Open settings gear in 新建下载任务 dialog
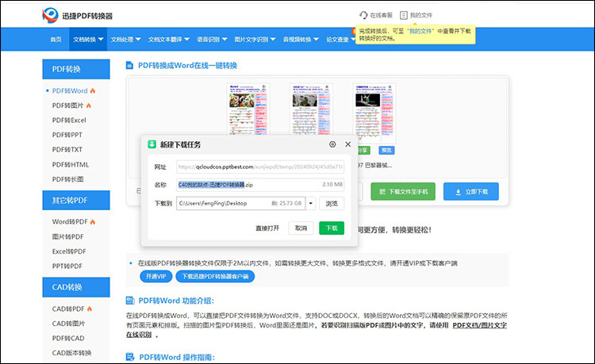Image resolution: width=595 pixels, height=364 pixels. click(x=332, y=144)
